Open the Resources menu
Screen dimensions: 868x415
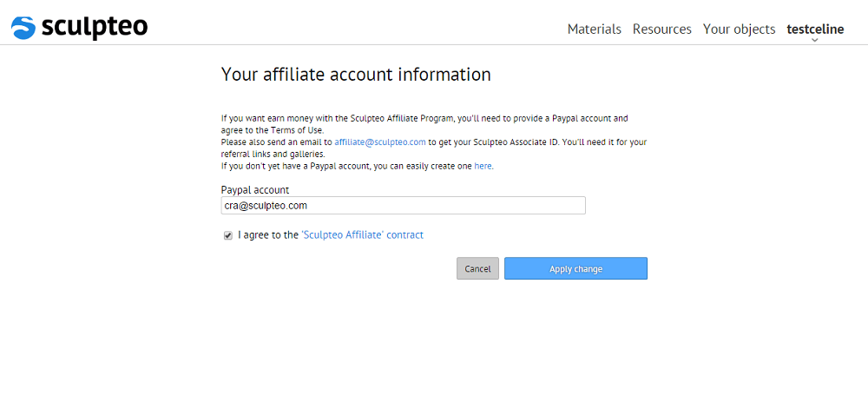[662, 30]
